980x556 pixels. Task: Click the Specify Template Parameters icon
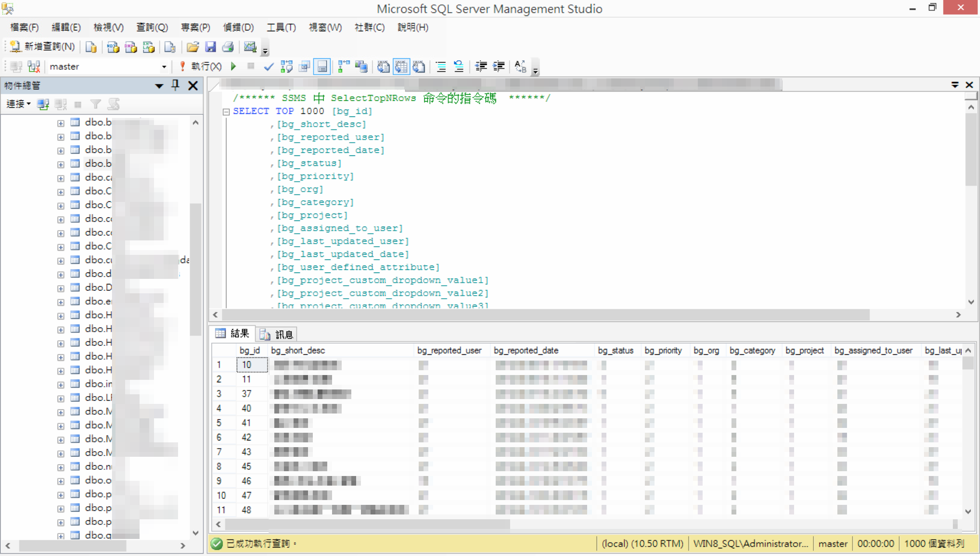[520, 66]
